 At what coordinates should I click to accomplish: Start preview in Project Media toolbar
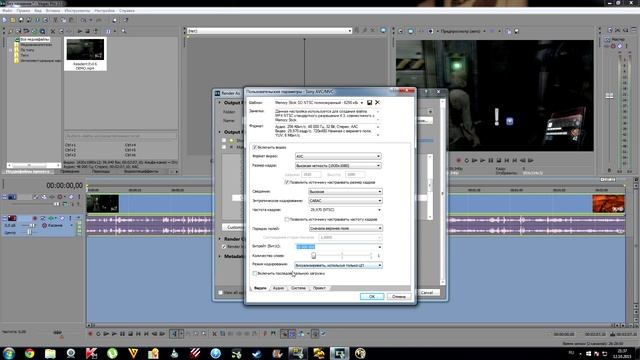pyautogui.click(x=80, y=31)
